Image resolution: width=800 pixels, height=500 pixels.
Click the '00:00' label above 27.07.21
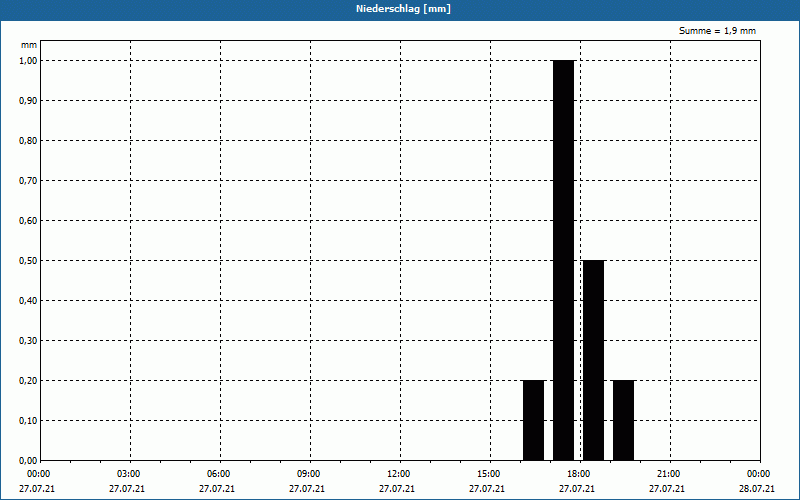coord(38,474)
